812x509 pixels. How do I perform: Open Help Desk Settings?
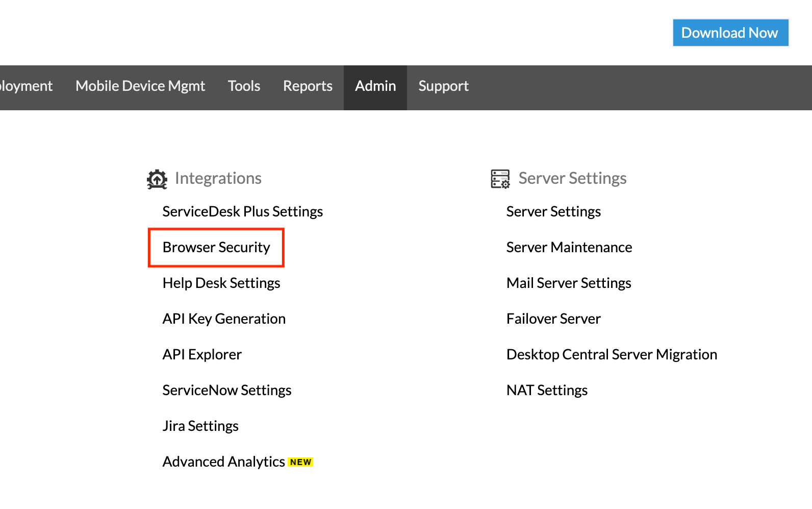tap(221, 283)
